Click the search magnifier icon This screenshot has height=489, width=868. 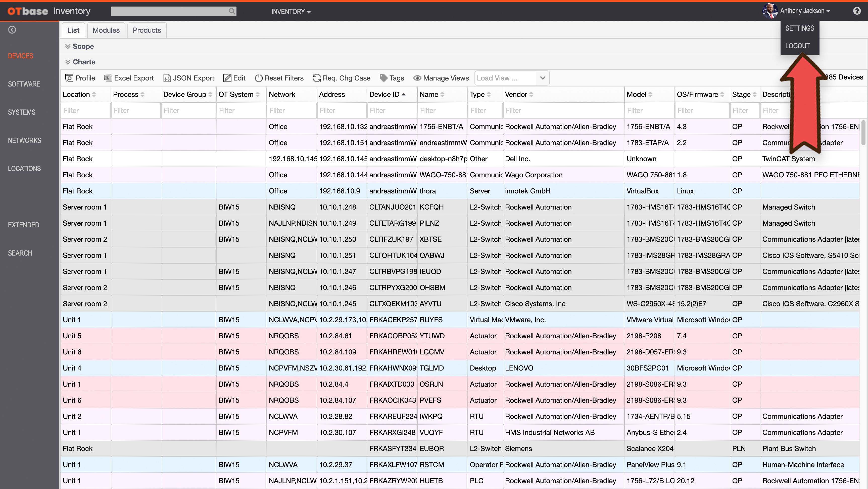(x=231, y=11)
